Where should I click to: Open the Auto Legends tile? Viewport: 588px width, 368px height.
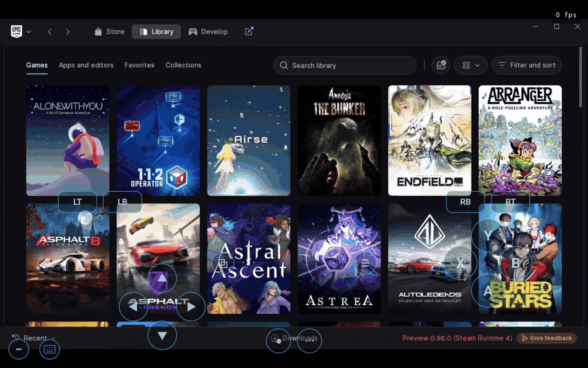429,258
